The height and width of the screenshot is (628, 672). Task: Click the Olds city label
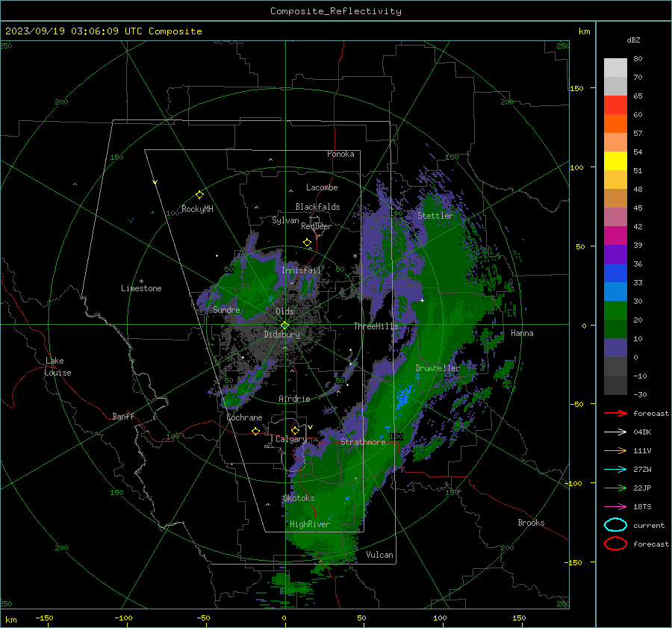click(284, 311)
